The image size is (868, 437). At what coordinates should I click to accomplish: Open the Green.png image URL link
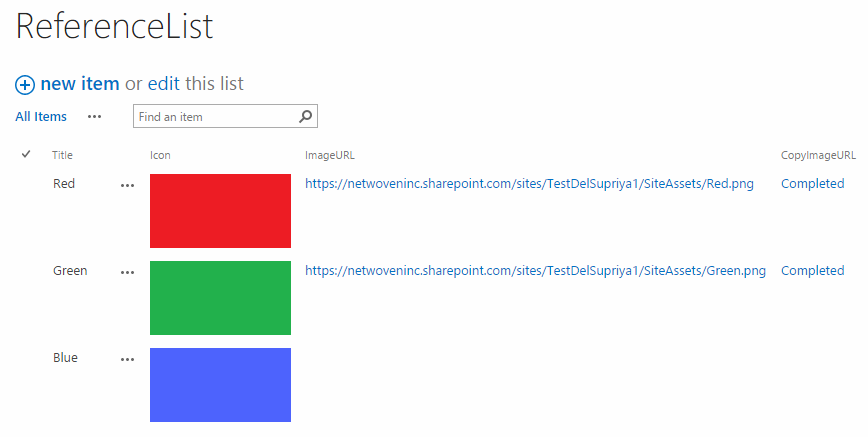[535, 271]
